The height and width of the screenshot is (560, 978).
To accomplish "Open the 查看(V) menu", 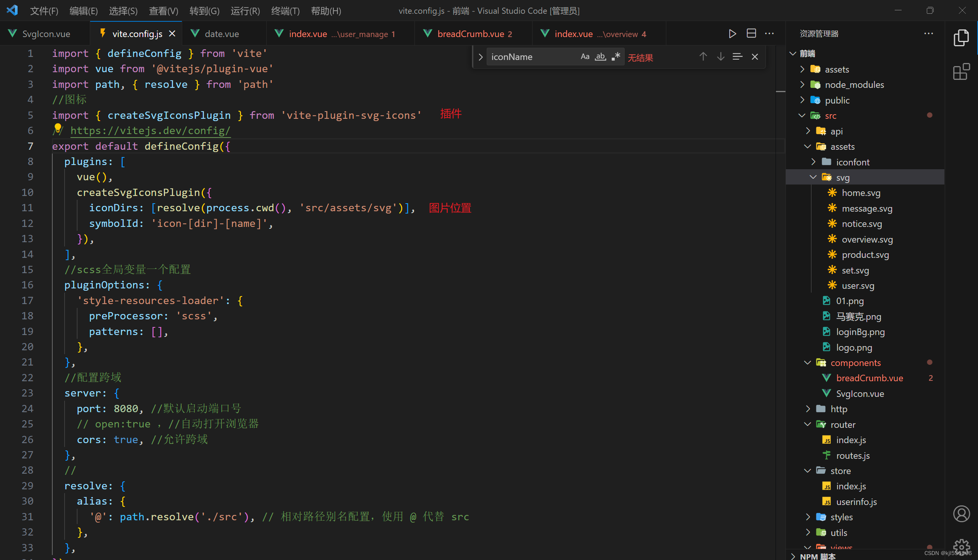I will coord(164,11).
